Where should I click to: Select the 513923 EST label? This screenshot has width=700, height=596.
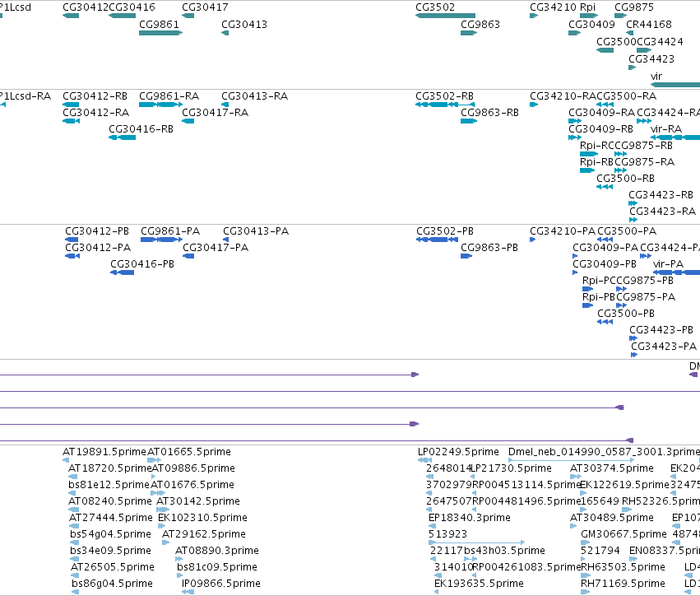(x=447, y=534)
